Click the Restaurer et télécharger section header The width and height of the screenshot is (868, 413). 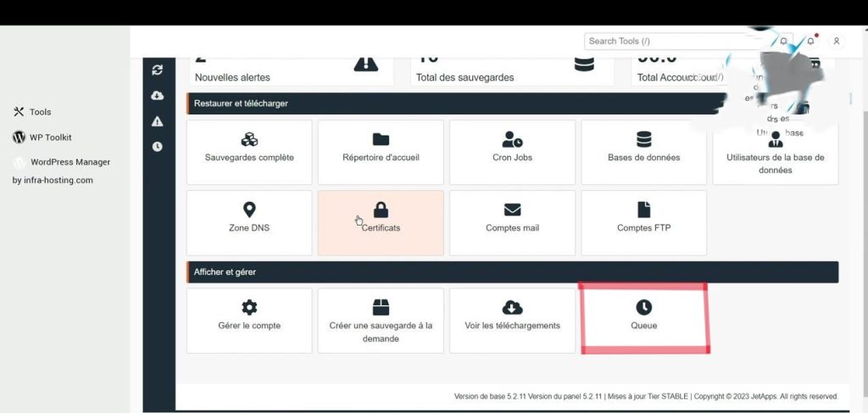454,103
